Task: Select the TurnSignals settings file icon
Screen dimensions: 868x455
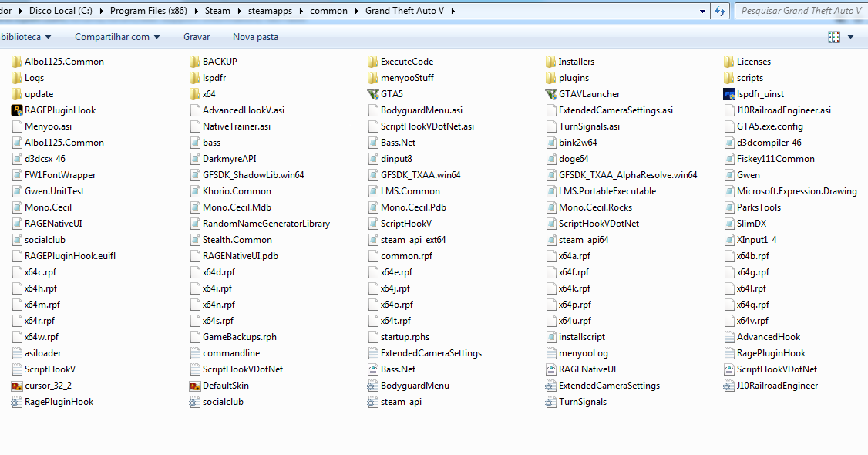Action: click(x=551, y=402)
